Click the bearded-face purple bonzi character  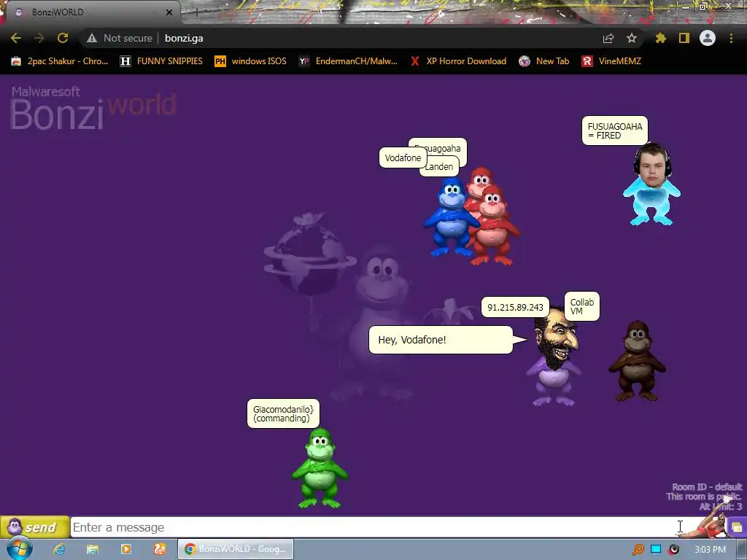pos(554,357)
